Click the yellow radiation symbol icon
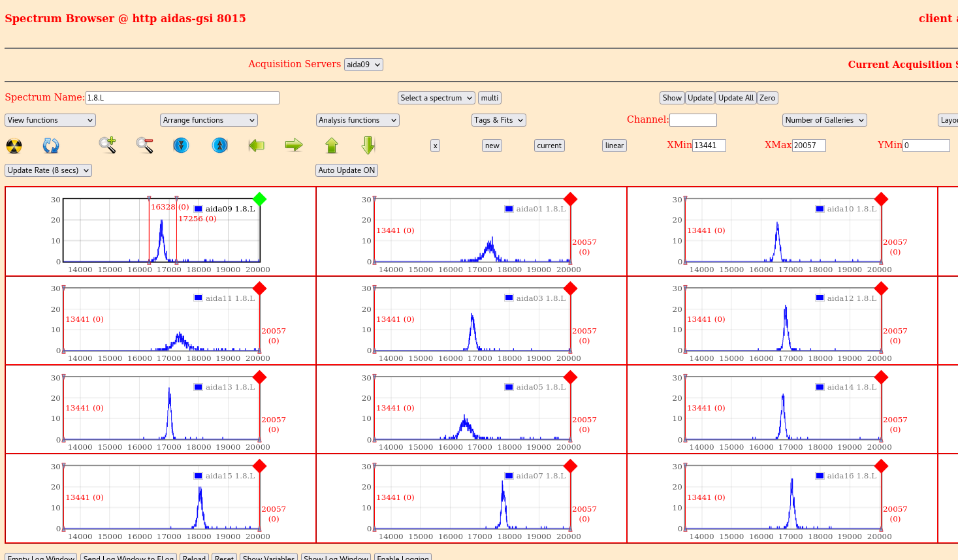The image size is (958, 560). click(14, 146)
